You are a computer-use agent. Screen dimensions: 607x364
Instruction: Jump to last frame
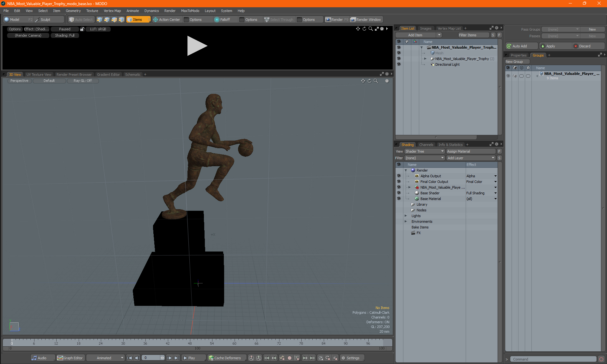click(x=177, y=358)
